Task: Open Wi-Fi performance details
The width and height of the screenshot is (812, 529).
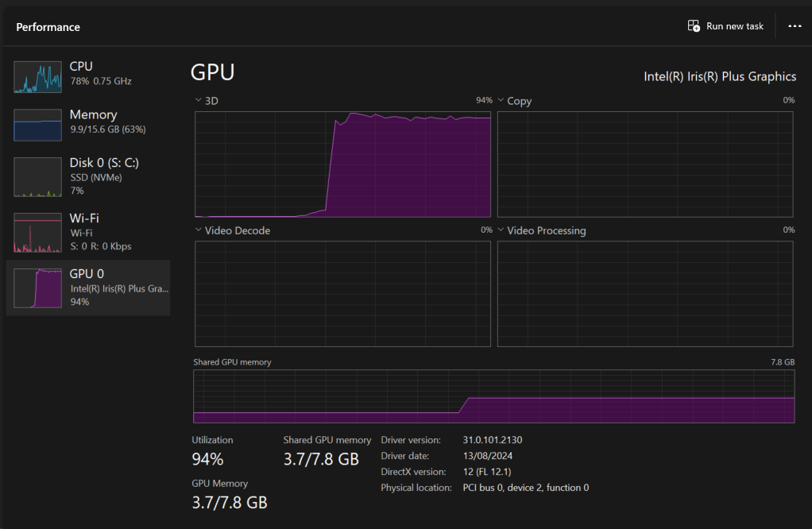Action: point(84,218)
